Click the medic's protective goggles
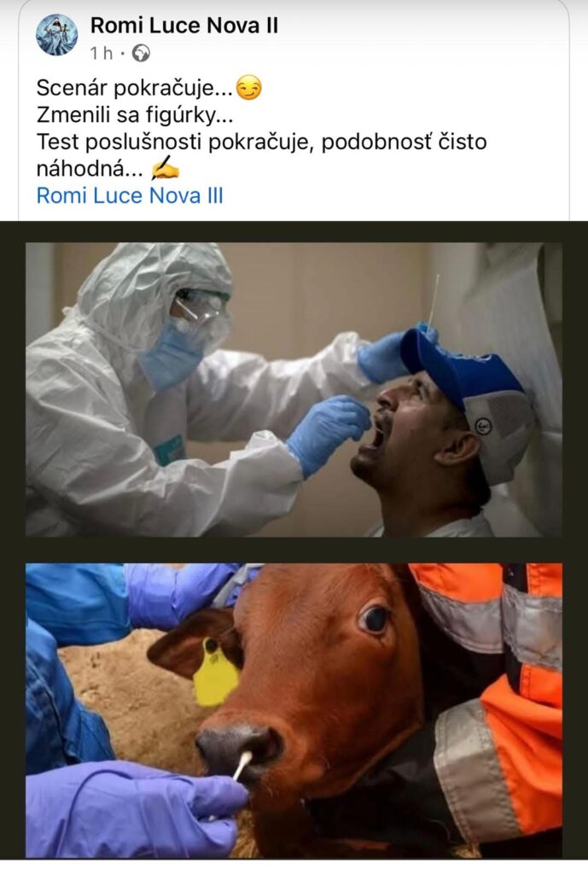588x874 pixels. (201, 306)
